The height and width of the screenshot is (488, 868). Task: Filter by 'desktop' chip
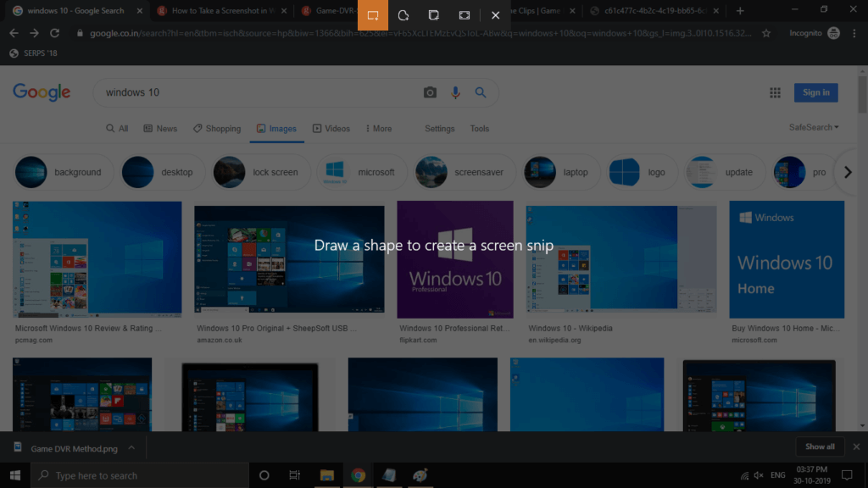(162, 172)
